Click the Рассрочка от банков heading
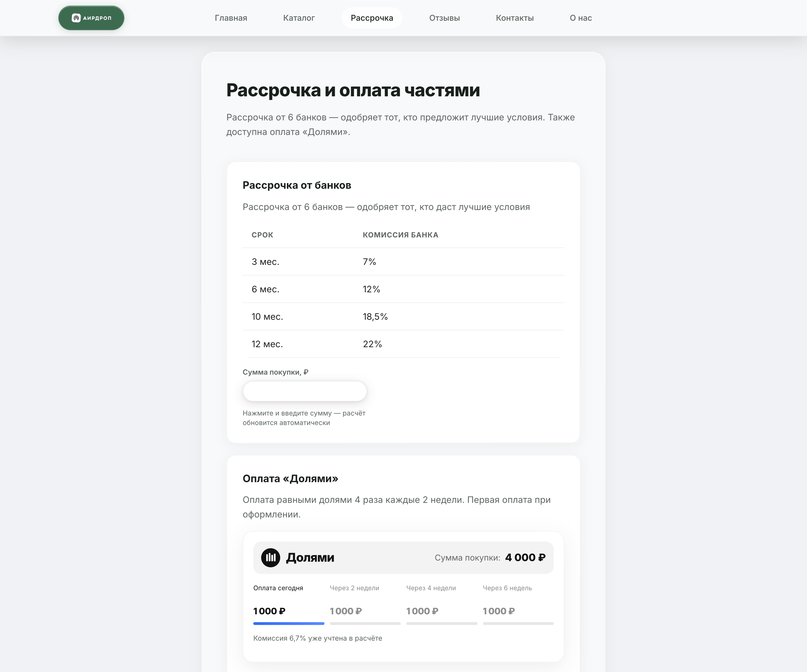 [x=297, y=185]
